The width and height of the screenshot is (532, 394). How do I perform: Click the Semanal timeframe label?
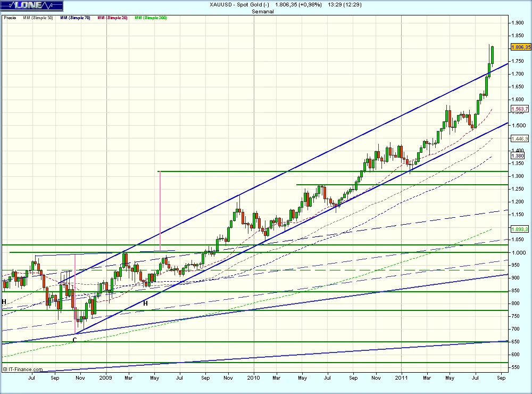[264, 11]
